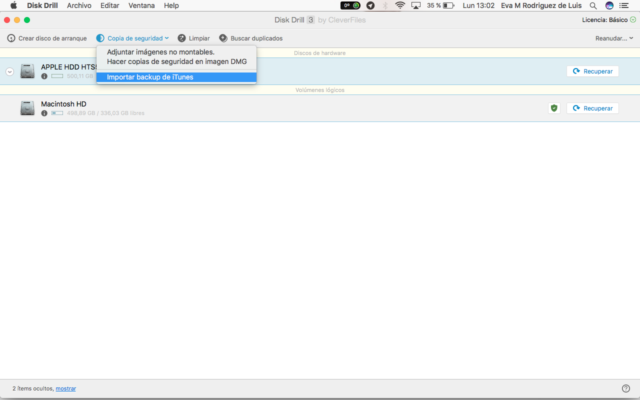Click the Wi-Fi menu bar icon
This screenshot has height=400, width=640.
coord(400,6)
